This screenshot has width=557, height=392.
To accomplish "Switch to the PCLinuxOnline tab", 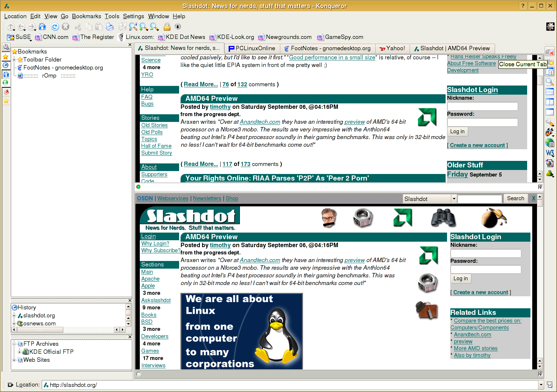I will point(252,48).
